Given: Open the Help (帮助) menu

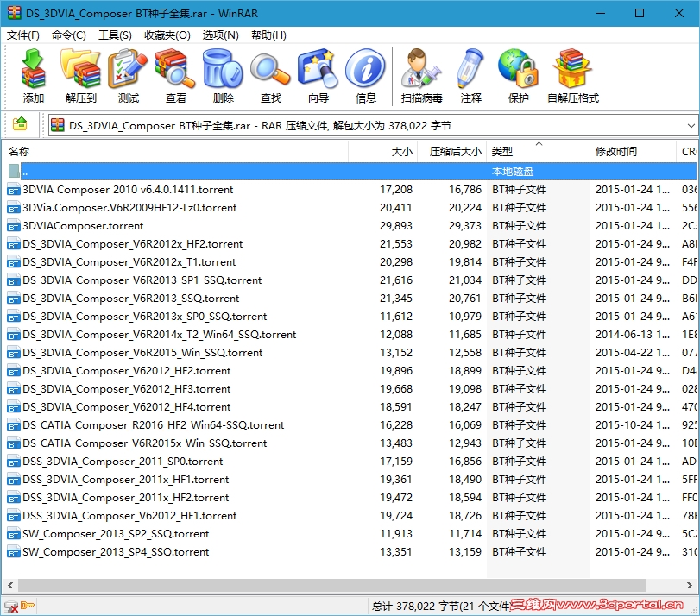Looking at the screenshot, I should (268, 35).
